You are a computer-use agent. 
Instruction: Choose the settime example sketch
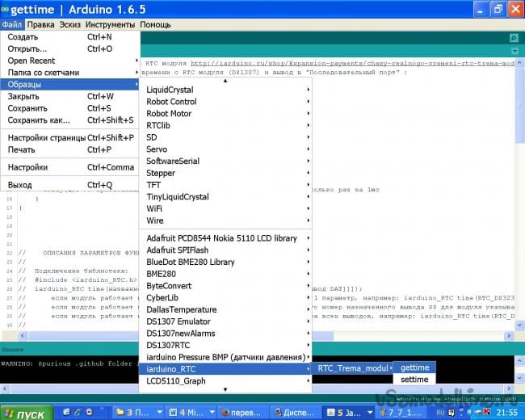[415, 380]
